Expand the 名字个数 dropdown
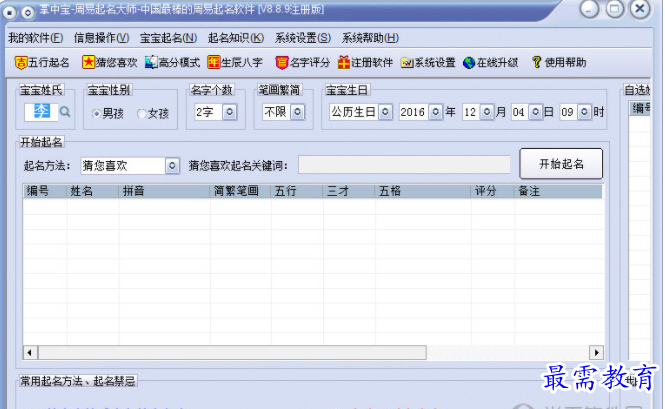 click(x=229, y=112)
